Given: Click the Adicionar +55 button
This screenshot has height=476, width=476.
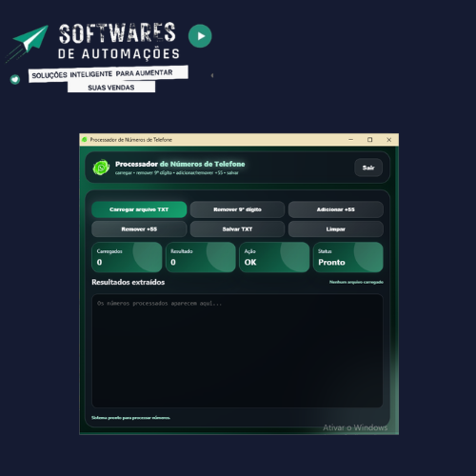Looking at the screenshot, I should pyautogui.click(x=336, y=209).
